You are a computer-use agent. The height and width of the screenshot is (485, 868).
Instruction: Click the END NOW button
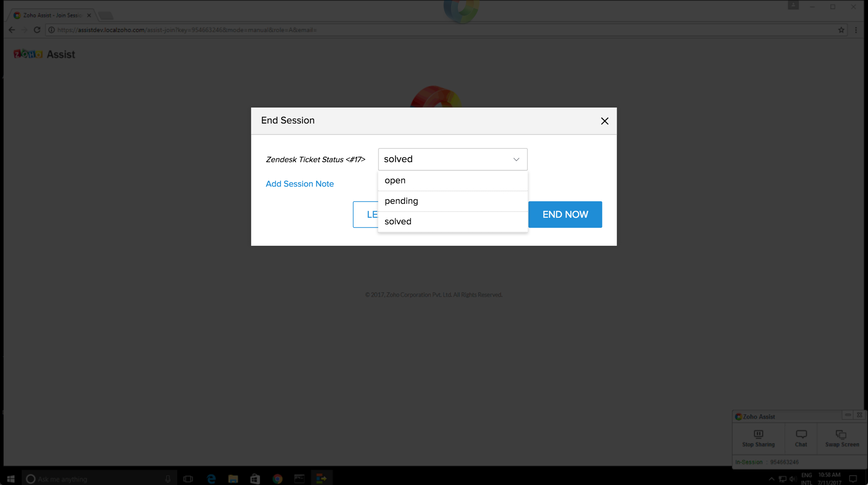[565, 214]
